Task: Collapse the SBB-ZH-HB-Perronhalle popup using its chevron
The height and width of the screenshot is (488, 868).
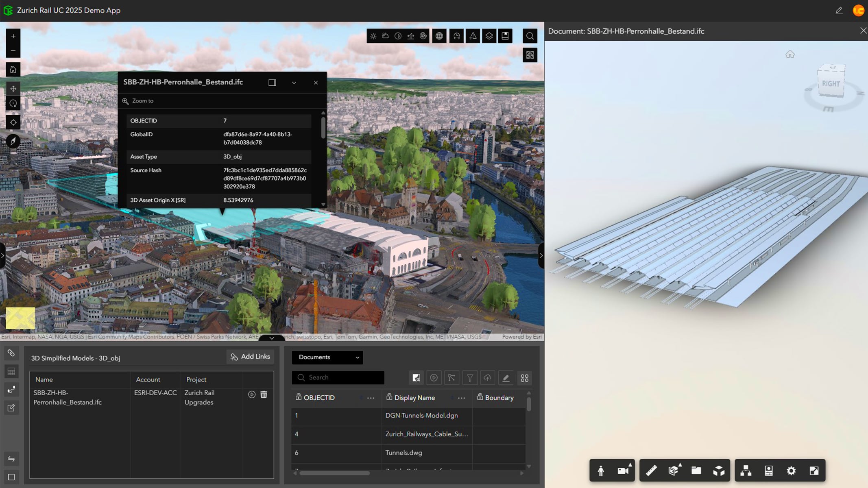Action: coord(294,83)
